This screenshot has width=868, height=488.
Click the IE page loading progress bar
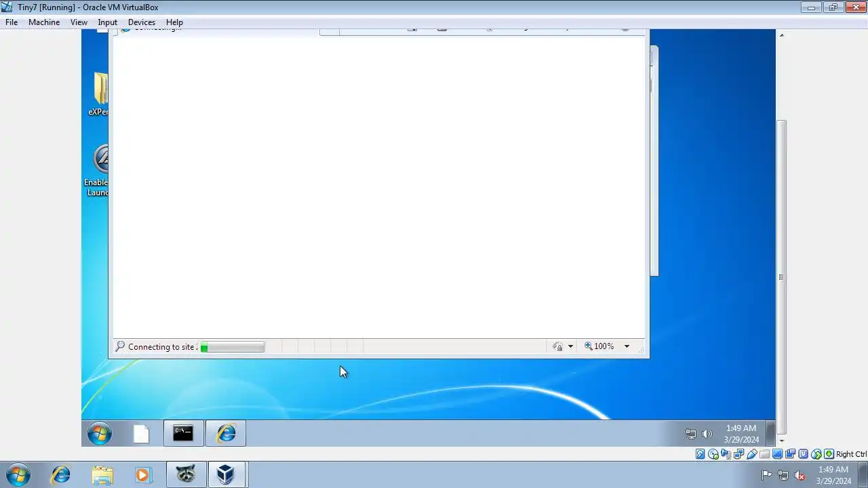tap(232, 347)
